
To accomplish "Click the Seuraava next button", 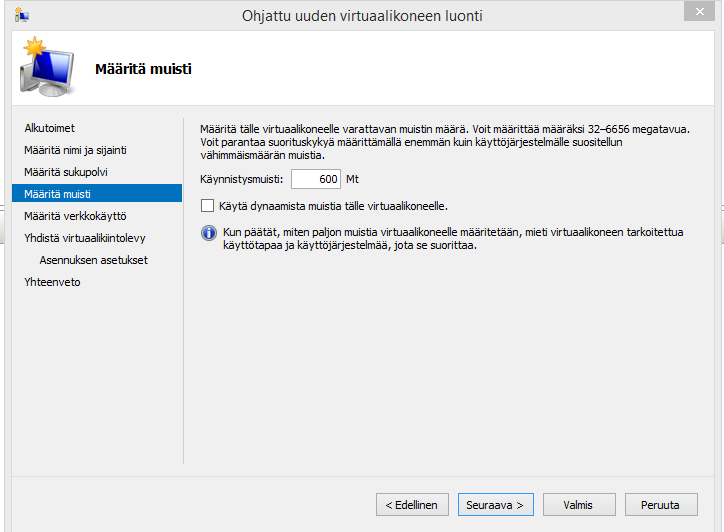I will pos(495,505).
